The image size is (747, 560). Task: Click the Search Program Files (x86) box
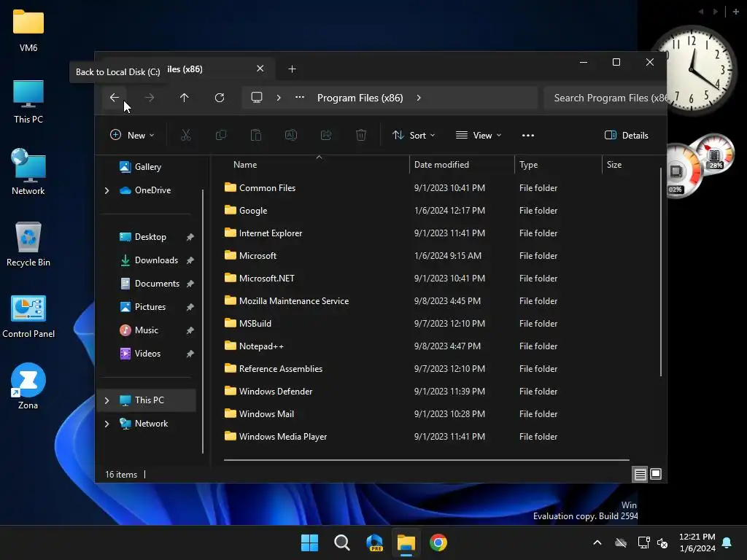pos(605,98)
